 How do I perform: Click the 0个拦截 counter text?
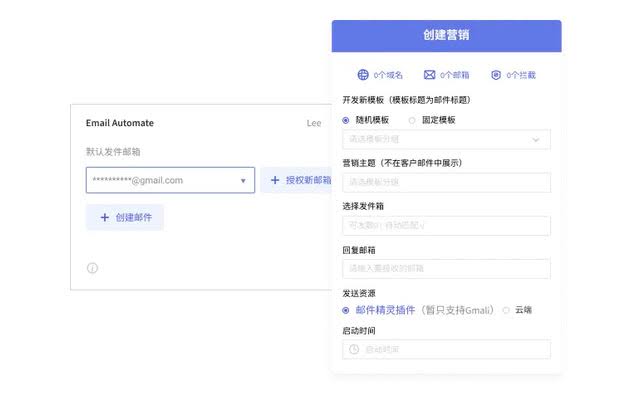tap(521, 75)
